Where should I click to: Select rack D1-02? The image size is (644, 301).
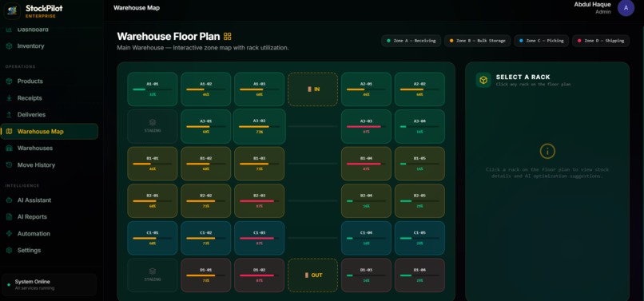(x=259, y=275)
